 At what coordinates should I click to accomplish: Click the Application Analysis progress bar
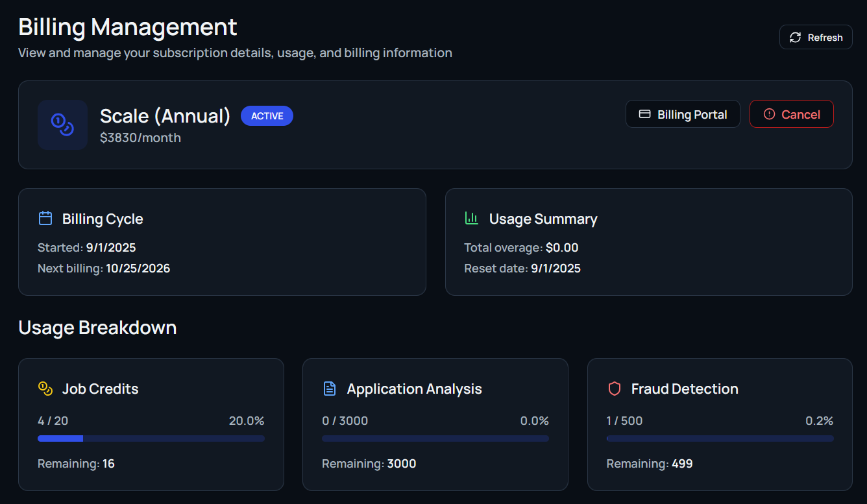coord(435,438)
